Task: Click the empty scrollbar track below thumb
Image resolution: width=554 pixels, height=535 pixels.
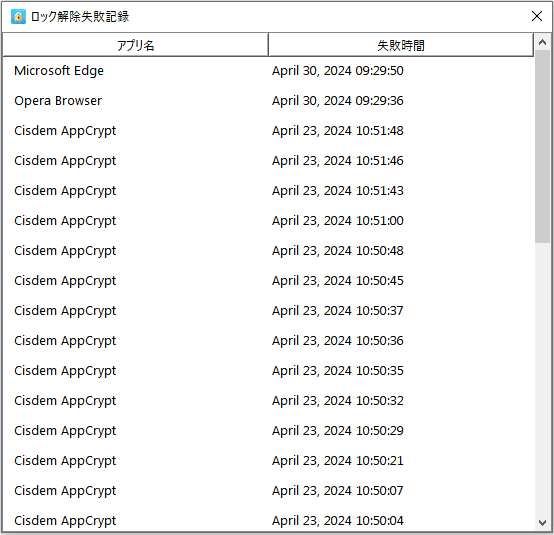Action: [x=542, y=379]
